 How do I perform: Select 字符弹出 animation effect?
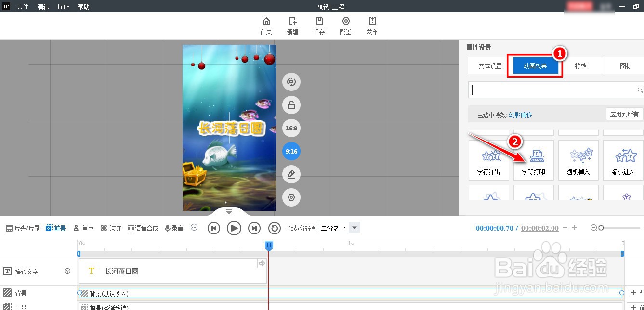coord(488,160)
